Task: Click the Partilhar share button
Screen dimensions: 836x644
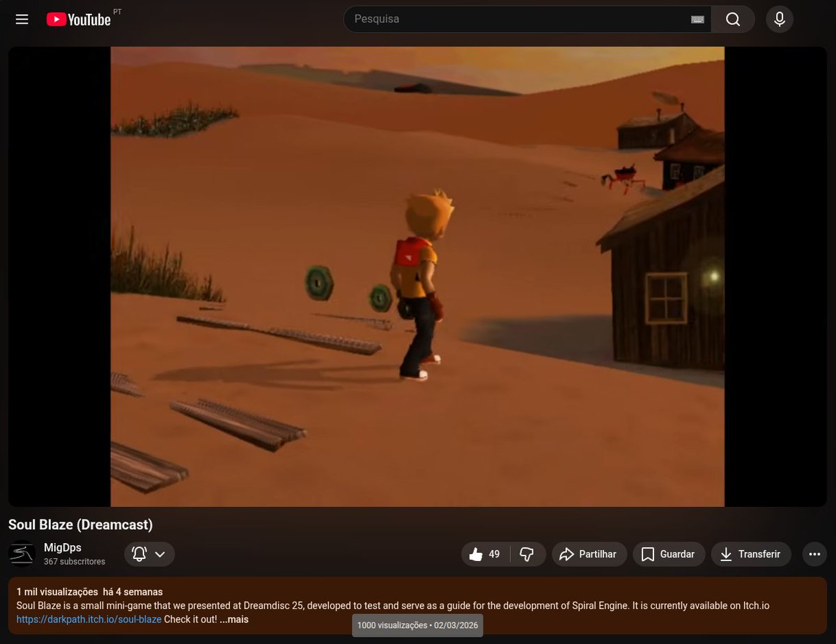Action: coord(589,554)
